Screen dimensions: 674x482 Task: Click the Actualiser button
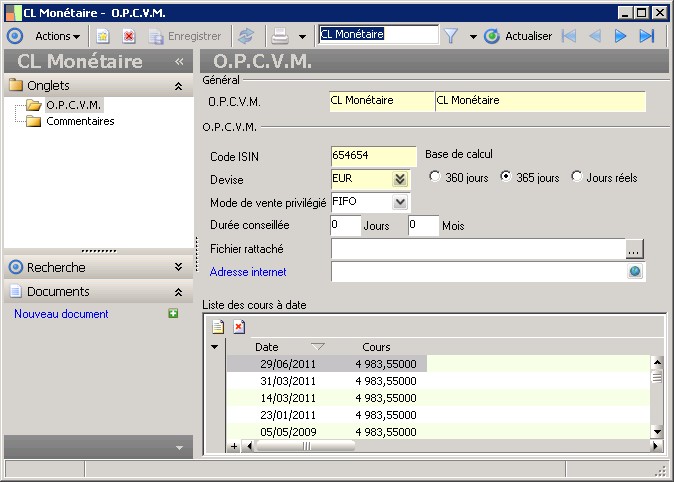pos(518,36)
